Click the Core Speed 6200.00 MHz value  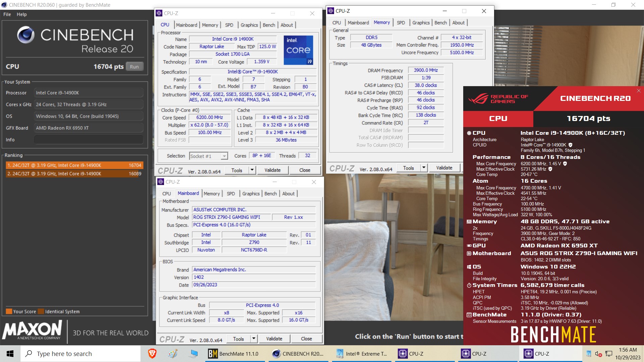[210, 117]
